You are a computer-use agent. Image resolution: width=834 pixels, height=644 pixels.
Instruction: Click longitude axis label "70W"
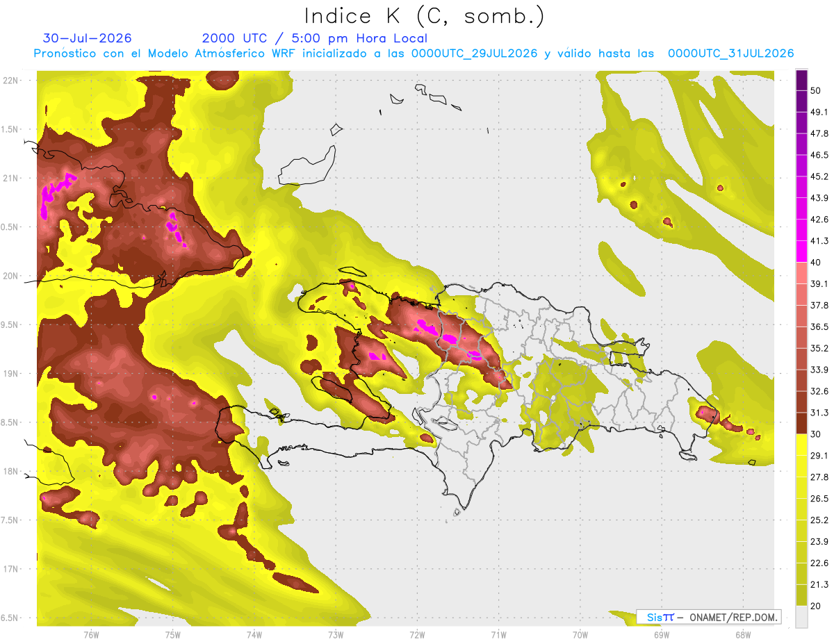click(580, 635)
